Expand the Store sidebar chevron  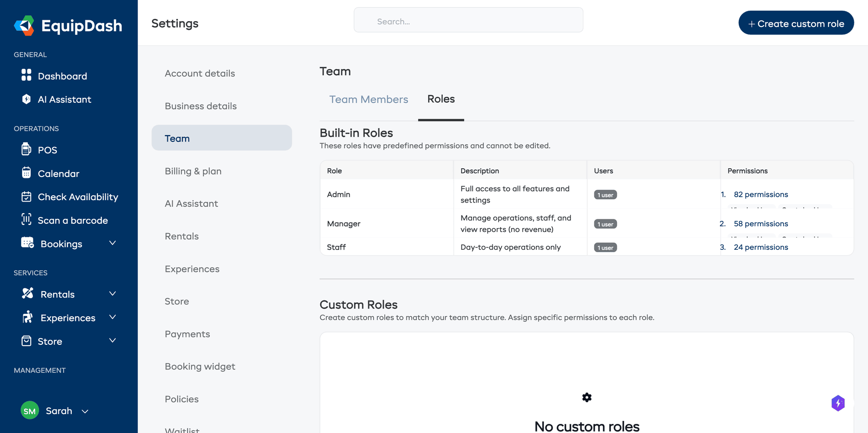coord(112,340)
